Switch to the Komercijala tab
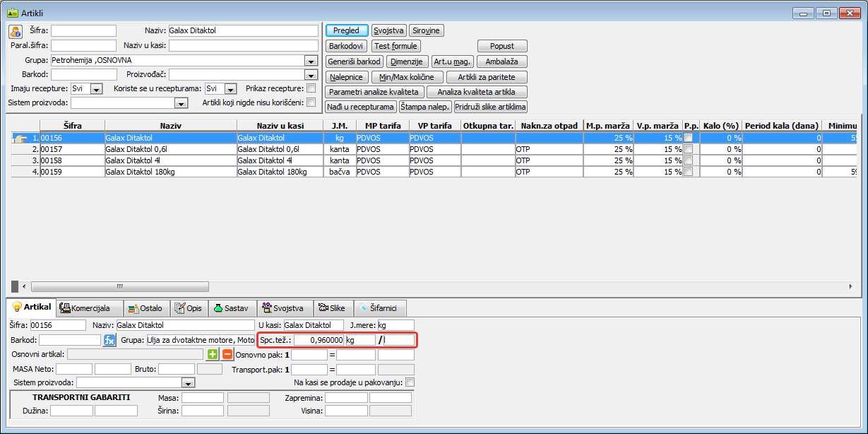This screenshot has width=868, height=434. [89, 308]
